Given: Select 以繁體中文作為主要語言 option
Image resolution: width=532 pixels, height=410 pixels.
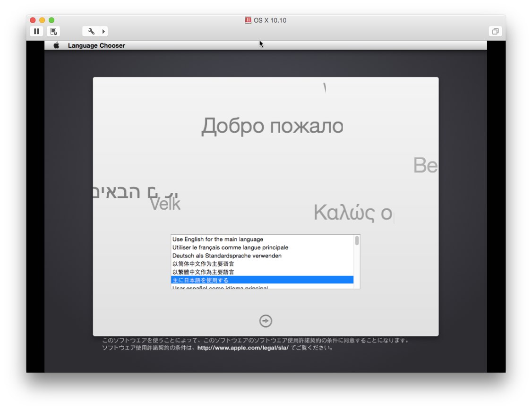Looking at the screenshot, I should [262, 272].
